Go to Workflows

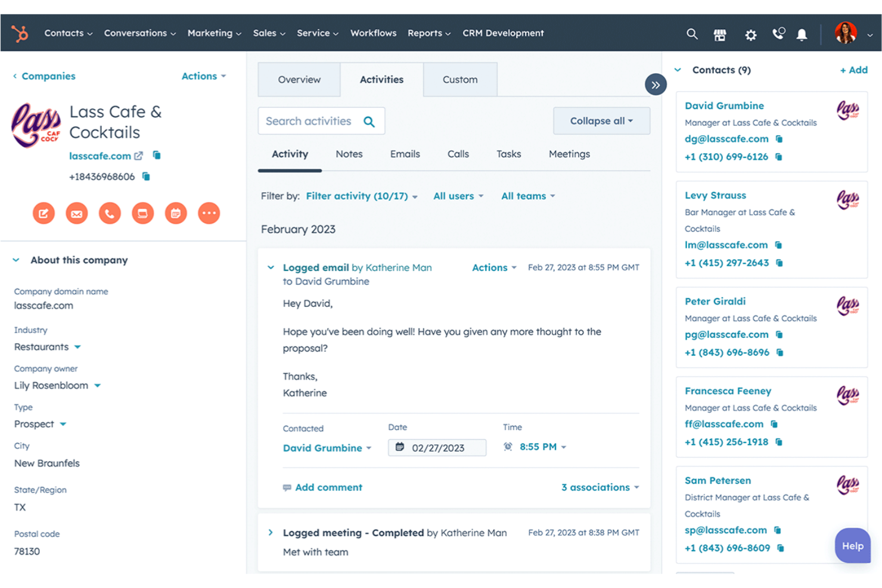click(373, 33)
